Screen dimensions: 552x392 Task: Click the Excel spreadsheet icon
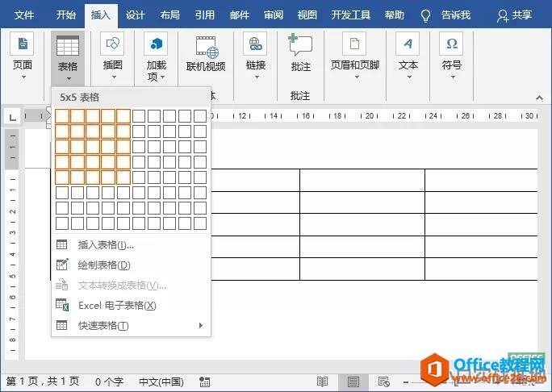click(62, 305)
